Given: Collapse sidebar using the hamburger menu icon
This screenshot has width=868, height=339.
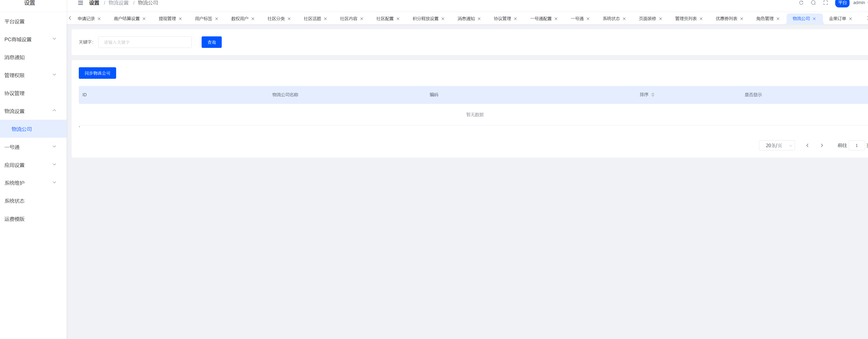Looking at the screenshot, I should pos(80,3).
